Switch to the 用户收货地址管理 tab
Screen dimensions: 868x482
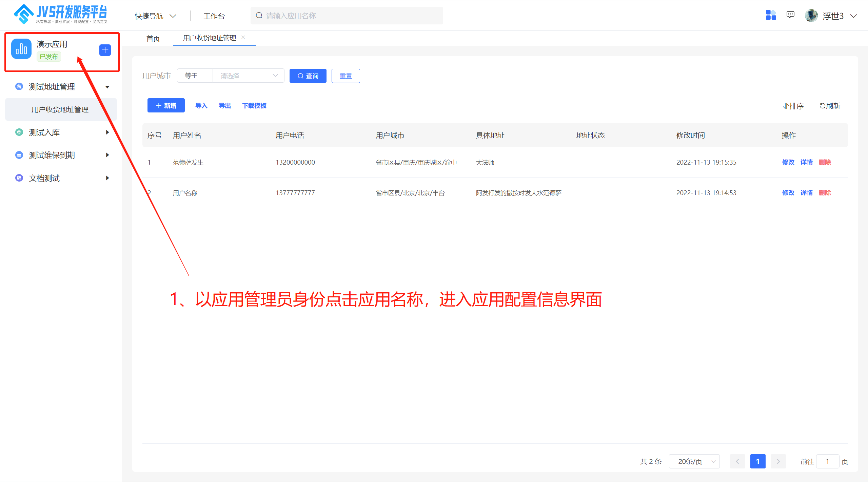tap(210, 38)
